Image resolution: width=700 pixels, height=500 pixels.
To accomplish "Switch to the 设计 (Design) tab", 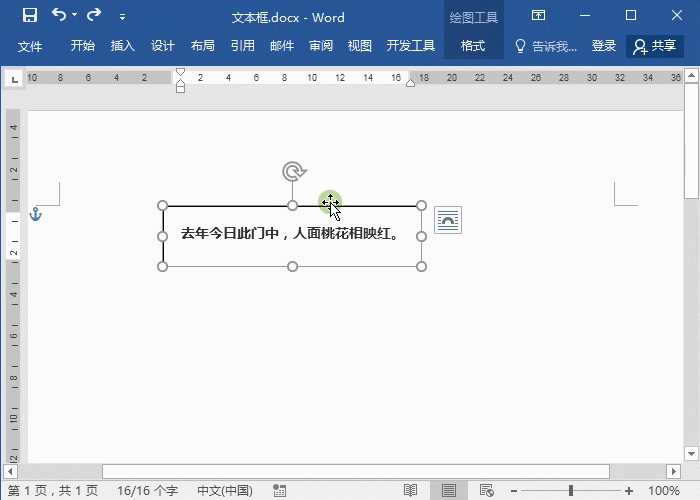I will pyautogui.click(x=162, y=46).
